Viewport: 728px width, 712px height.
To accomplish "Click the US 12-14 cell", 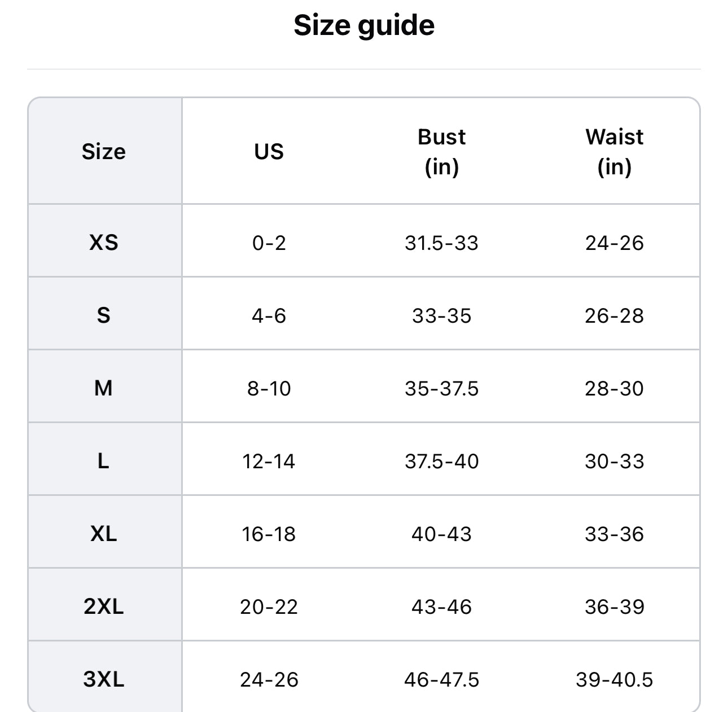I will point(269,461).
